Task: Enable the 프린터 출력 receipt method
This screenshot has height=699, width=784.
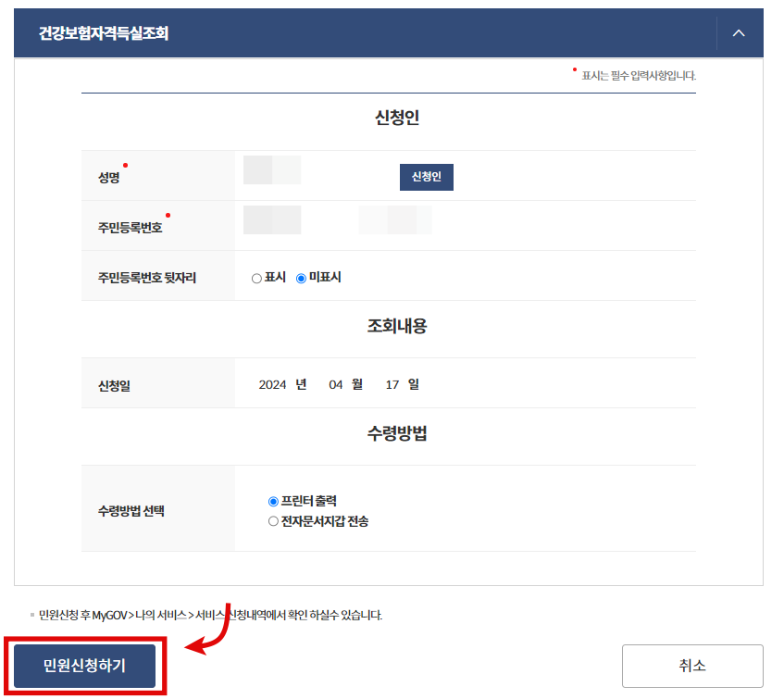Action: (271, 500)
